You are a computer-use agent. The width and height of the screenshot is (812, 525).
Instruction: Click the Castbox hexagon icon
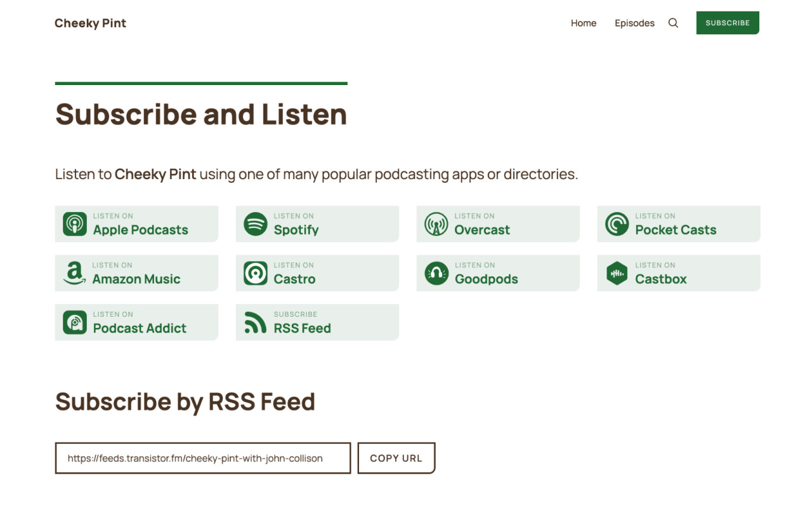[617, 273]
